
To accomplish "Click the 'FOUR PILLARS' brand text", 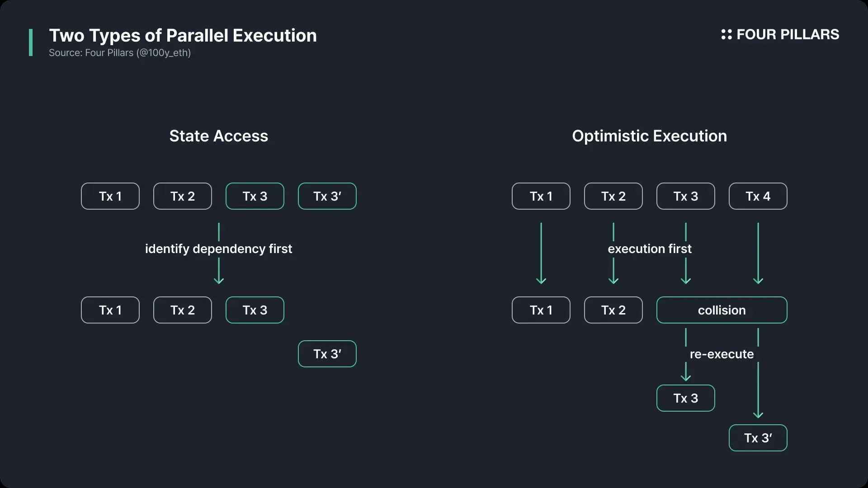I will 788,34.
